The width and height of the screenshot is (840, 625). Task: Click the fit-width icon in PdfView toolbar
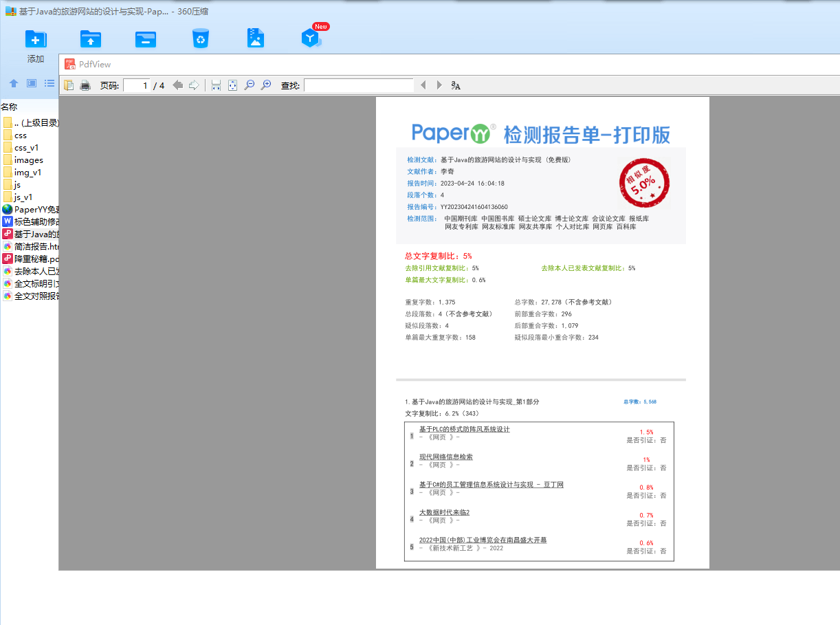coord(216,85)
